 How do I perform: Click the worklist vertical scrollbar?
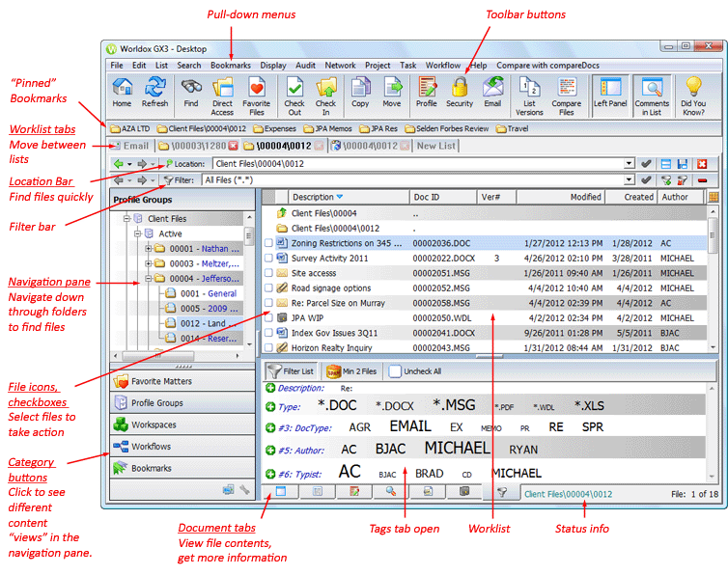point(714,280)
